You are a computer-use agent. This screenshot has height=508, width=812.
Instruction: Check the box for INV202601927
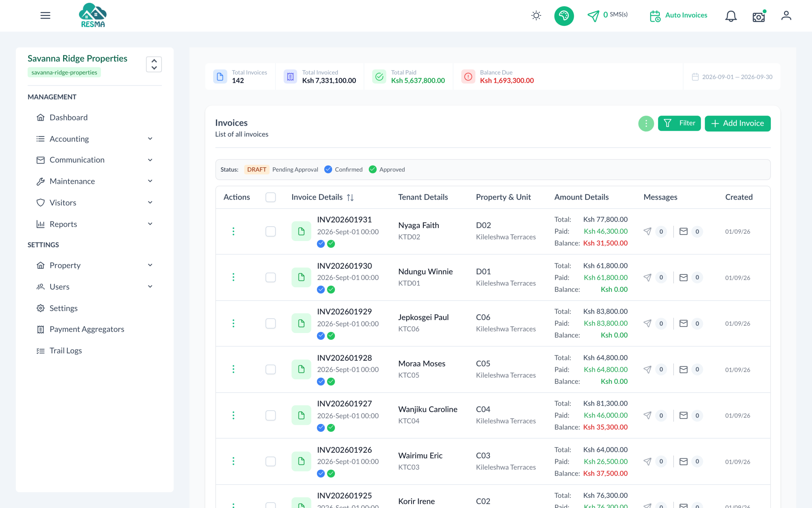[x=271, y=416]
